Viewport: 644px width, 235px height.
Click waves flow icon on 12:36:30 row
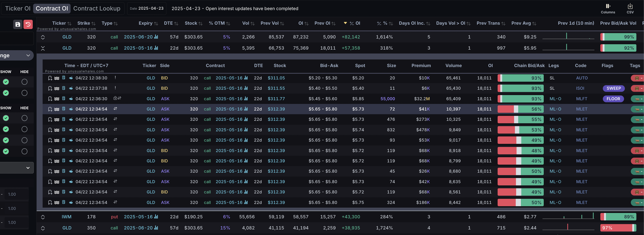coord(57,99)
